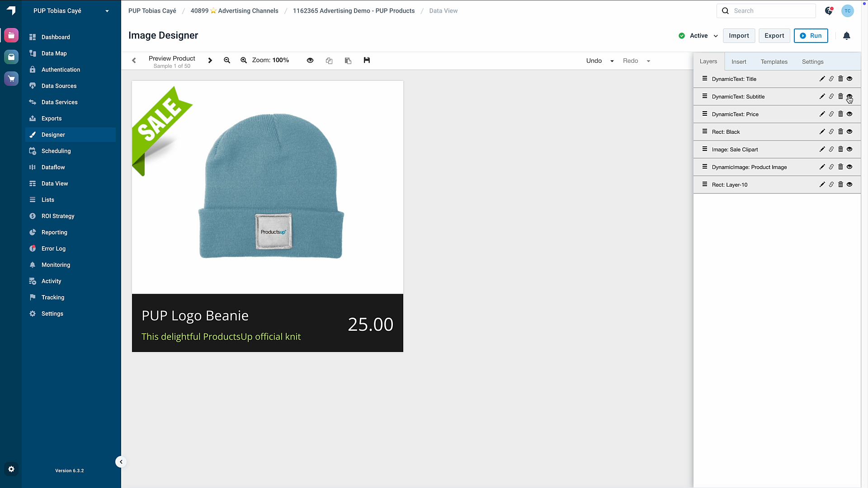Edit the DynamicText: Title layer pencil icon
Image resolution: width=868 pixels, height=488 pixels.
click(822, 79)
